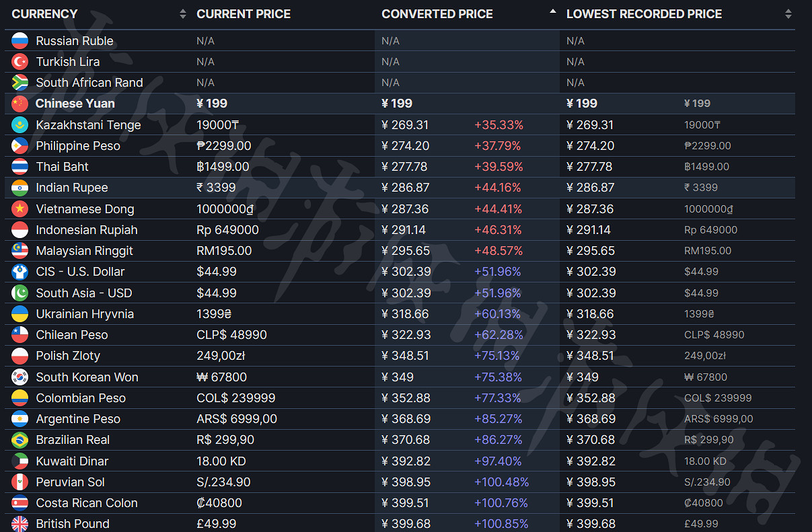Select the Argentine Peso currency name
Screen dimensions: 812x532
(78, 419)
